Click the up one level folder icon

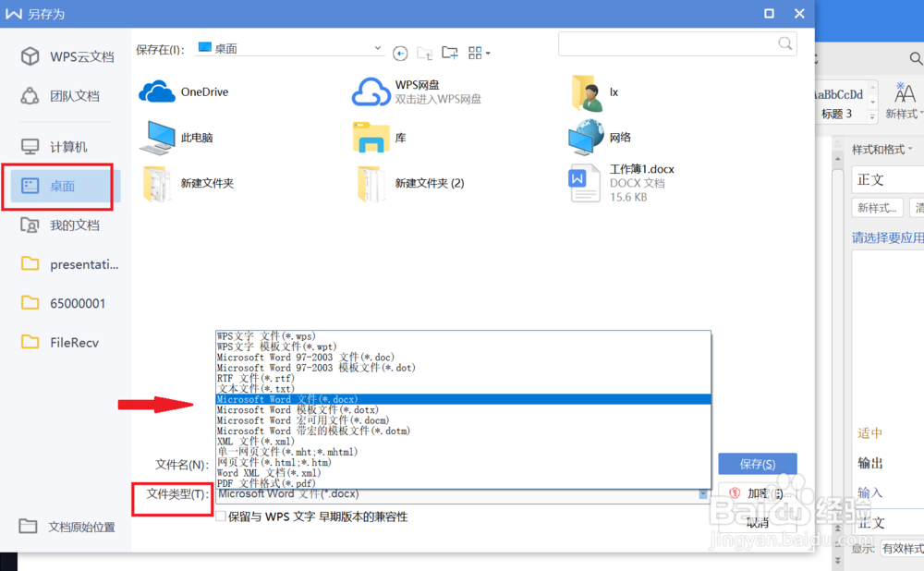click(x=424, y=53)
